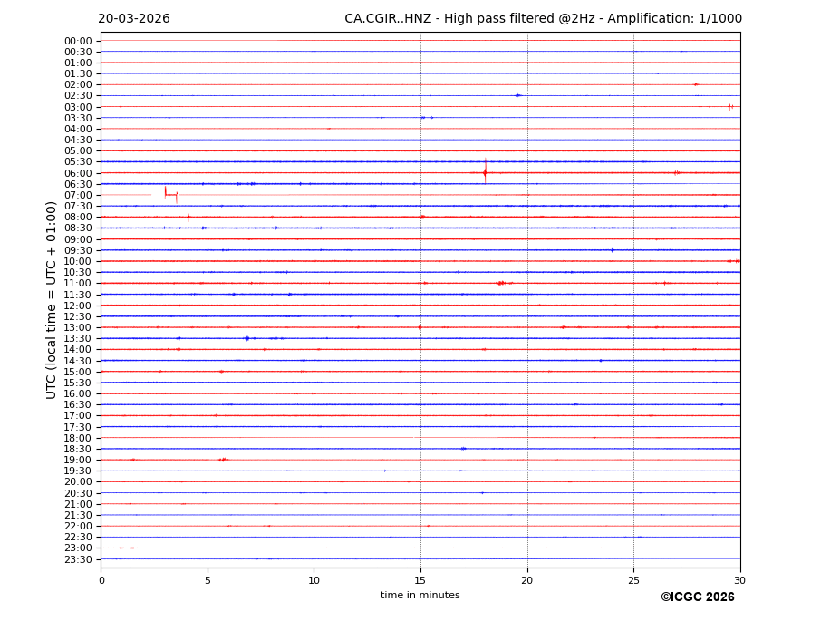840x631 pixels.
Task: Select the 23:30 row label
Action: pos(77,559)
